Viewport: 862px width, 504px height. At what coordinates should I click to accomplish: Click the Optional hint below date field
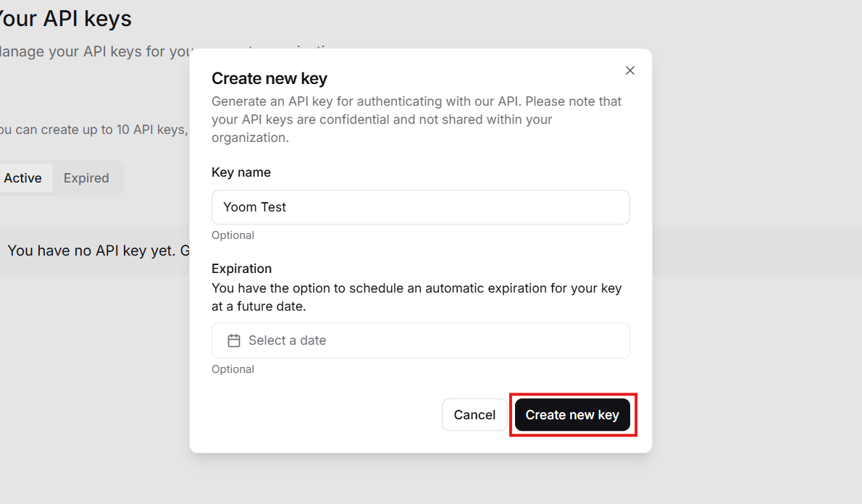pos(233,369)
